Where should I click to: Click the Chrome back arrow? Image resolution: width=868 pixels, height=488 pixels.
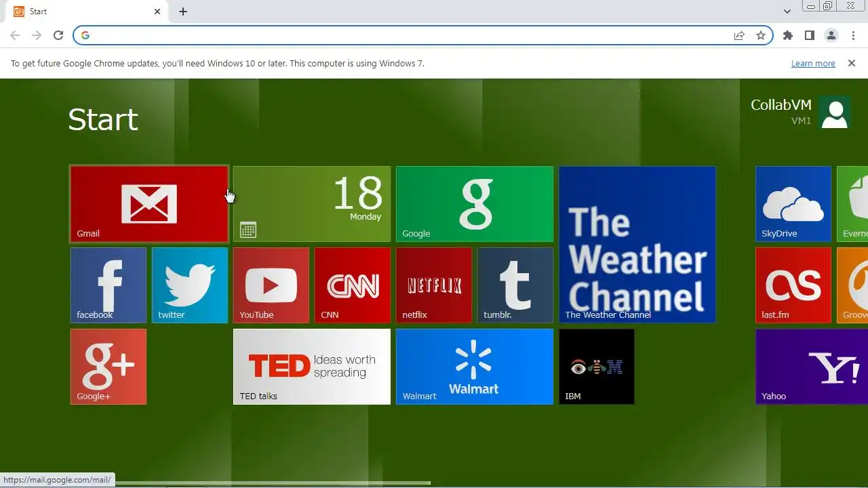point(15,35)
